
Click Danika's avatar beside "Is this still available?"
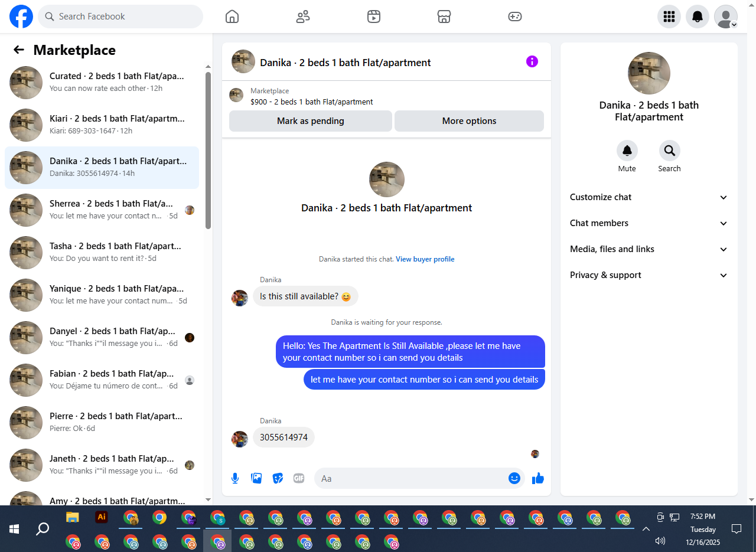[240, 298]
